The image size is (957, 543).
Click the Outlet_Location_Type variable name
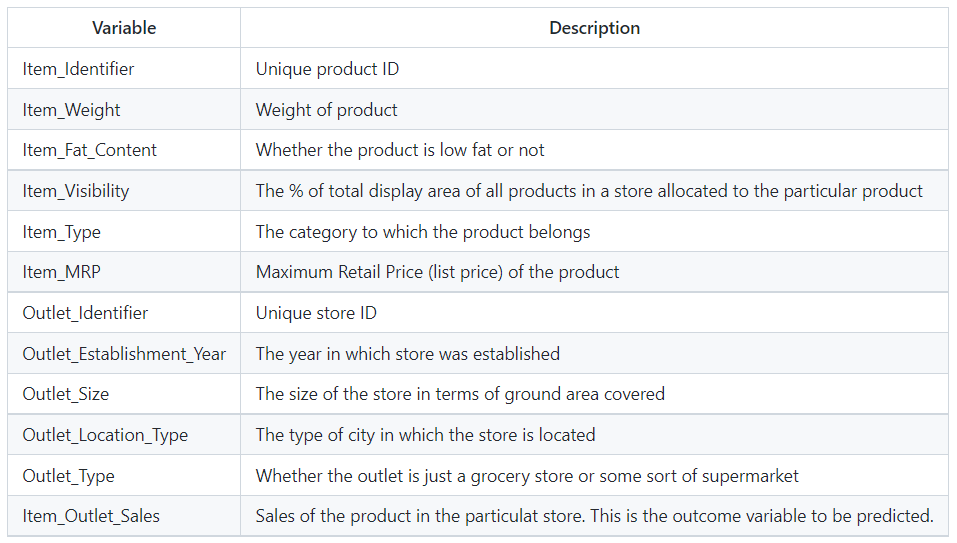point(105,435)
